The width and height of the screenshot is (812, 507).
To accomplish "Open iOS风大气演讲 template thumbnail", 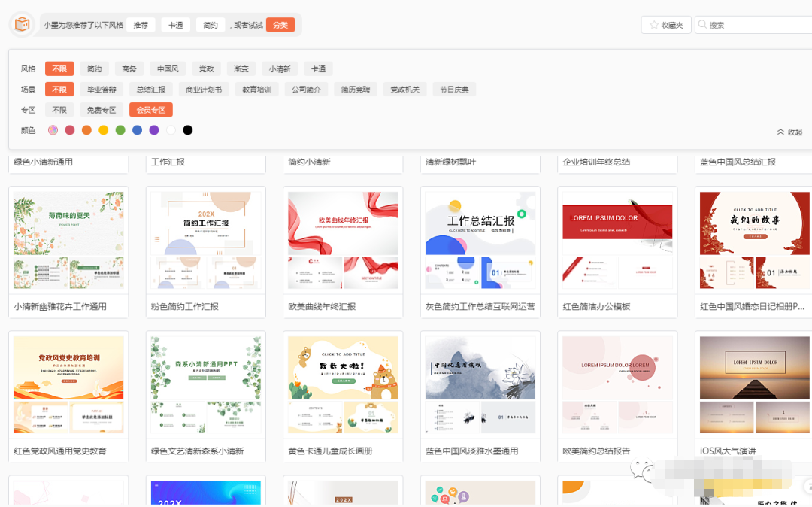I will pyautogui.click(x=755, y=385).
